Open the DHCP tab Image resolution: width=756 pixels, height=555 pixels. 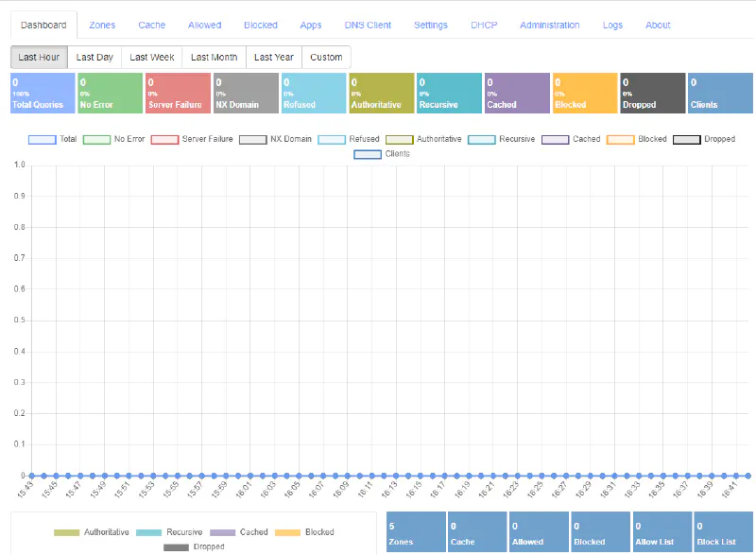[x=484, y=26]
